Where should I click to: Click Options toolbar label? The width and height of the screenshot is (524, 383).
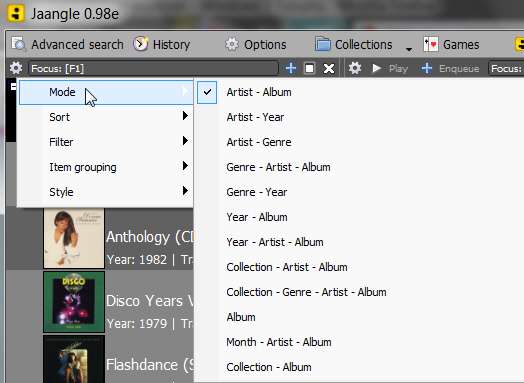[x=265, y=44]
